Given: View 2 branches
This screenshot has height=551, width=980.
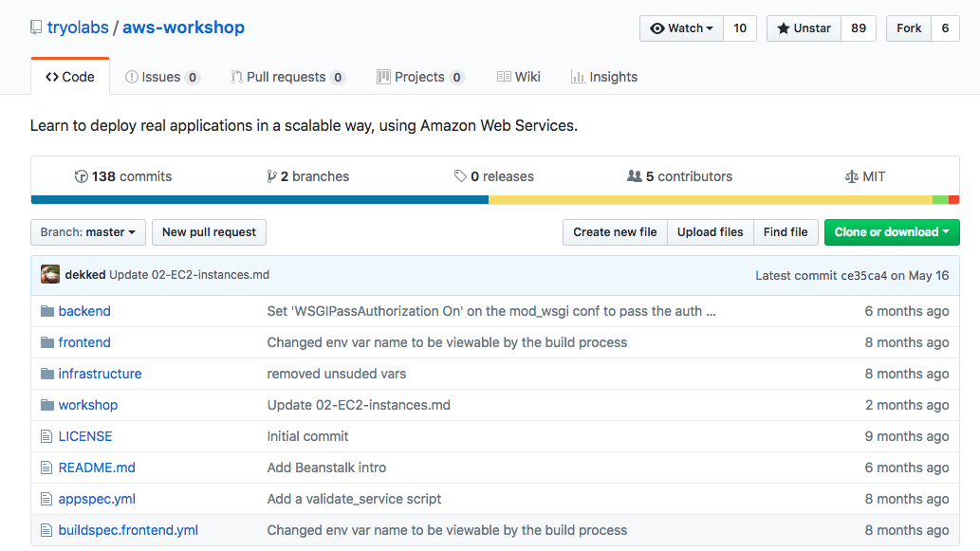Looking at the screenshot, I should tap(307, 176).
